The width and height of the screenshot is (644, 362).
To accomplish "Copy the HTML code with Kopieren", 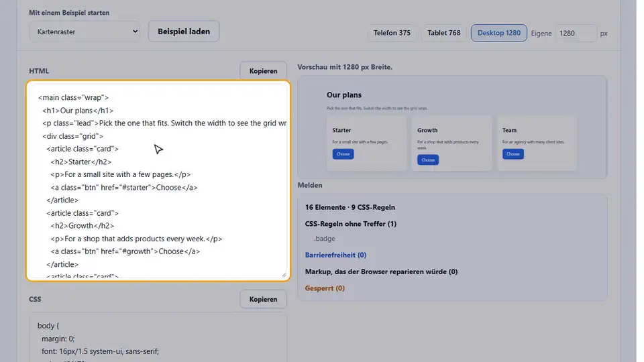I will pyautogui.click(x=263, y=71).
